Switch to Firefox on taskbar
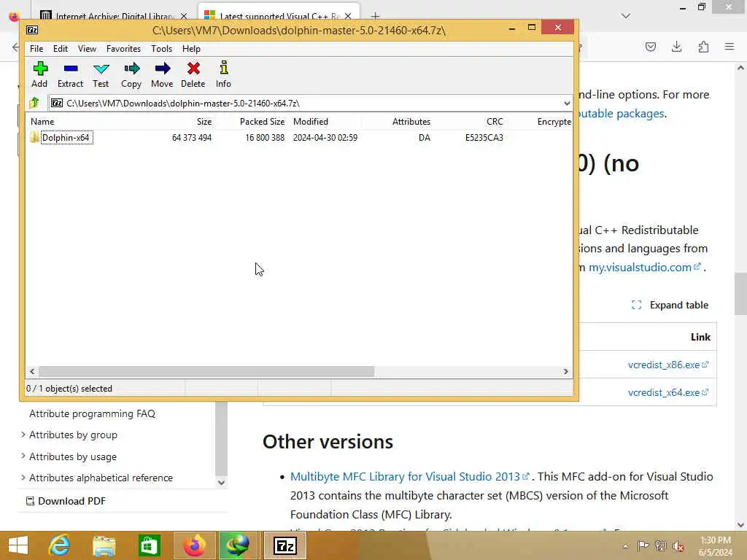The width and height of the screenshot is (747, 560). click(194, 545)
